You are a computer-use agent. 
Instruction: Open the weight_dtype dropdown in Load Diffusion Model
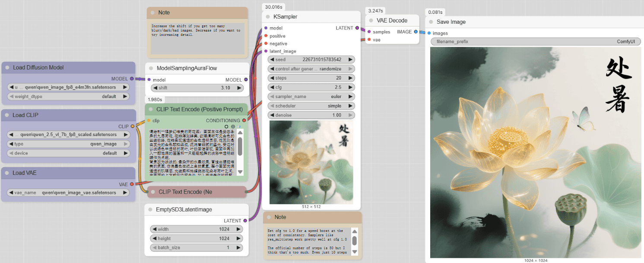click(68, 96)
